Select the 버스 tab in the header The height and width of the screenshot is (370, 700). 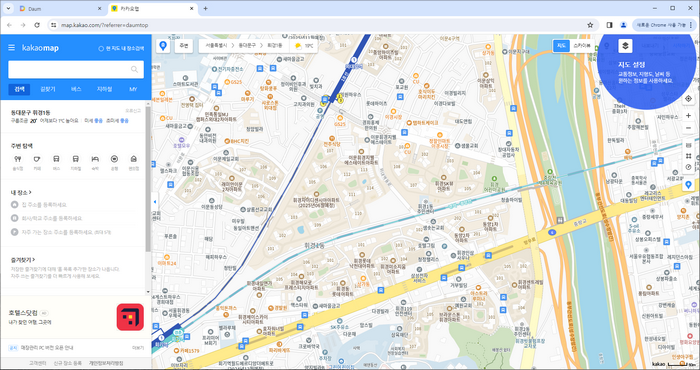(76, 89)
